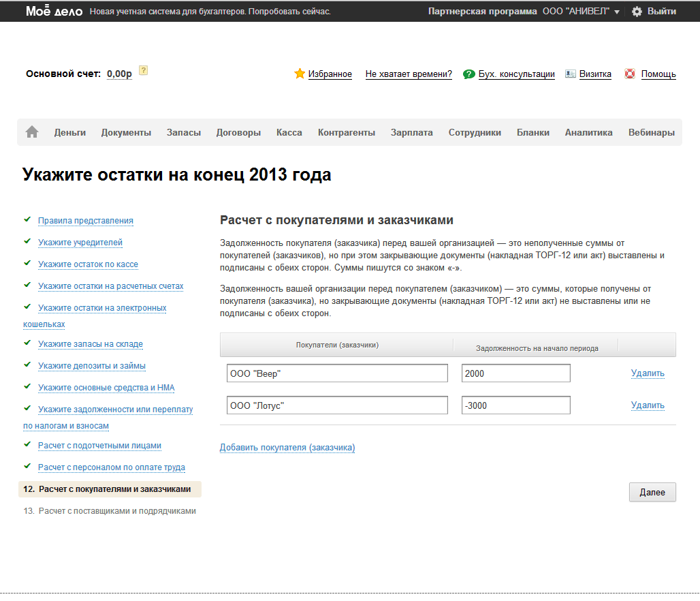Image resolution: width=700 pixels, height=601 pixels.
Task: Click 'Не хватает времени?' link
Action: pyautogui.click(x=409, y=74)
